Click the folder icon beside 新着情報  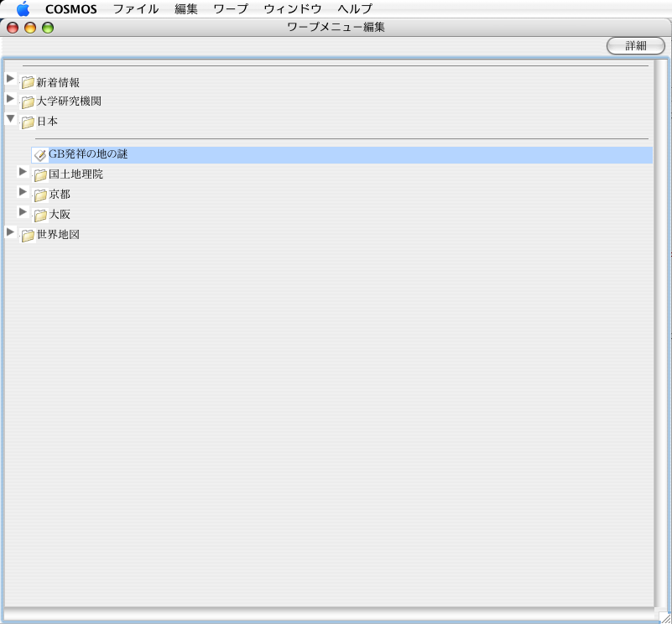pyautogui.click(x=29, y=83)
